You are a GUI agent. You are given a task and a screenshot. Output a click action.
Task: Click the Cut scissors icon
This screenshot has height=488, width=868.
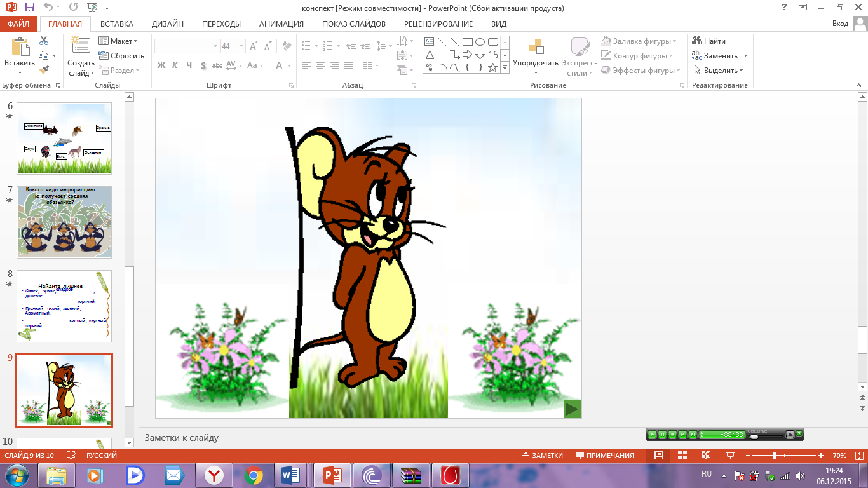44,41
